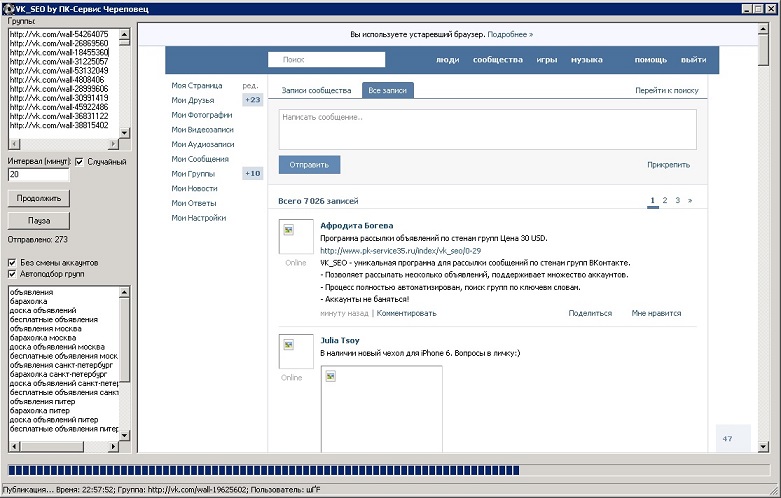Open музыка in VK top navigation
The height and width of the screenshot is (498, 781).
(x=587, y=60)
